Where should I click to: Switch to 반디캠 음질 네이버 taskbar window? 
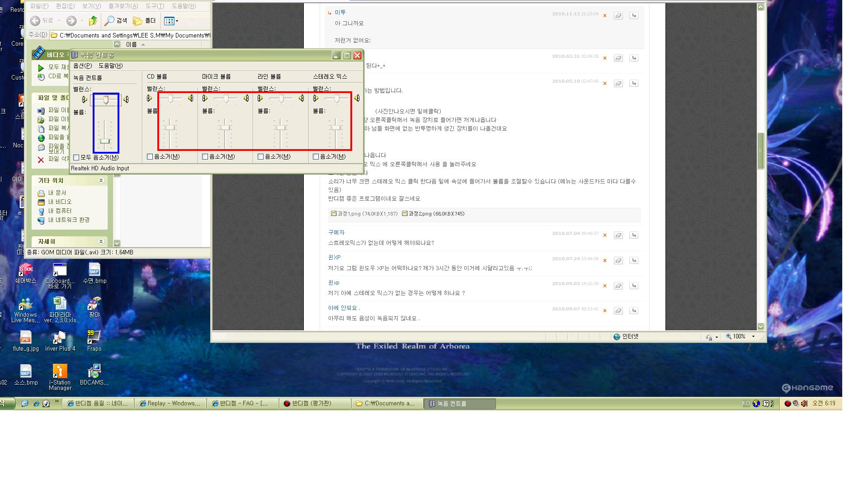point(98,404)
